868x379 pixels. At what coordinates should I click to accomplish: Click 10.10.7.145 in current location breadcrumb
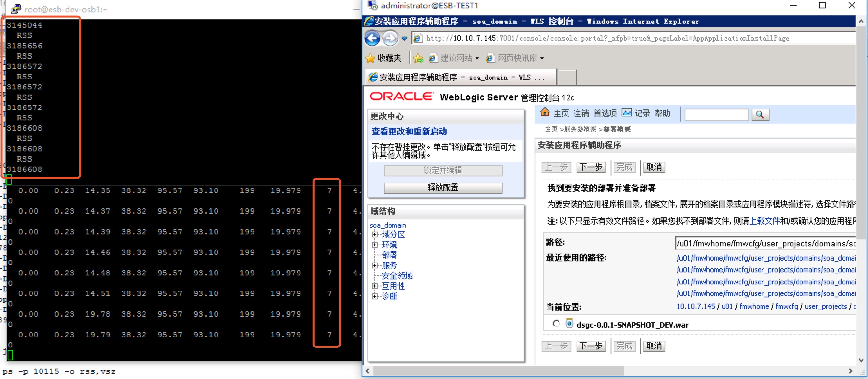[x=696, y=307]
